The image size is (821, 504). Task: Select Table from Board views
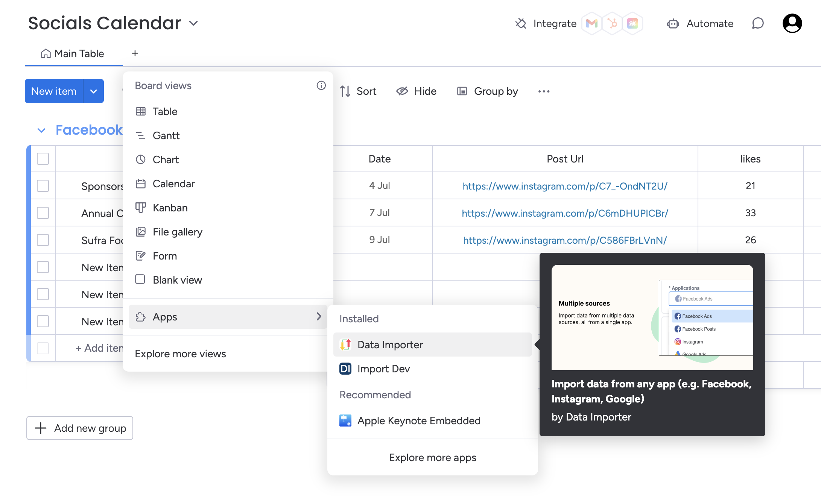tap(228, 111)
